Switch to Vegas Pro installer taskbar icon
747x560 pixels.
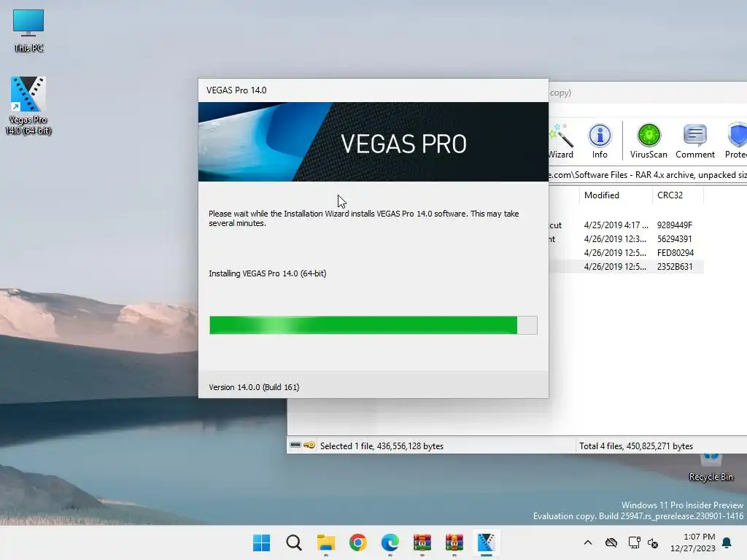pos(486,542)
